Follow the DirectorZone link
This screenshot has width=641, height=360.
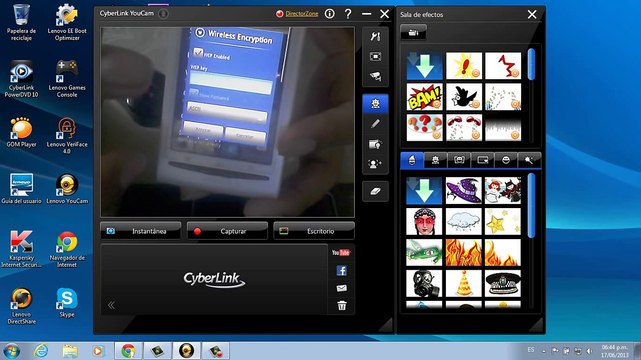[x=302, y=14]
